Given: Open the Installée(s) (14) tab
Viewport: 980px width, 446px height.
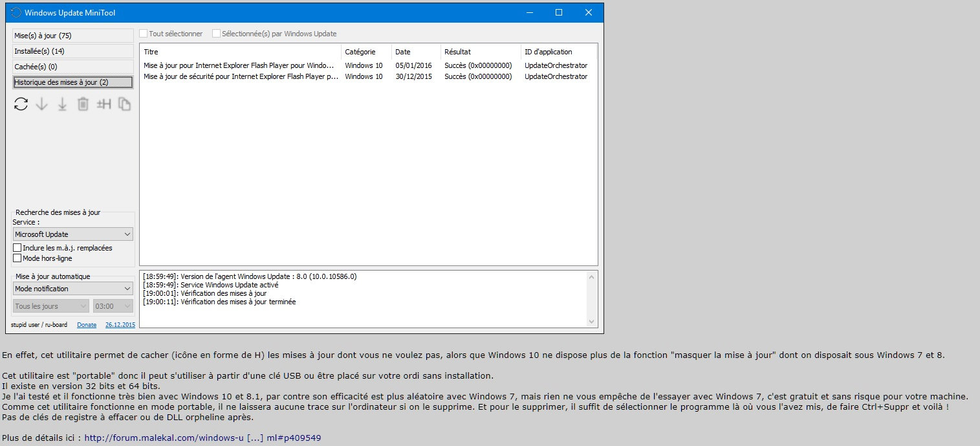Looking at the screenshot, I should [x=73, y=51].
